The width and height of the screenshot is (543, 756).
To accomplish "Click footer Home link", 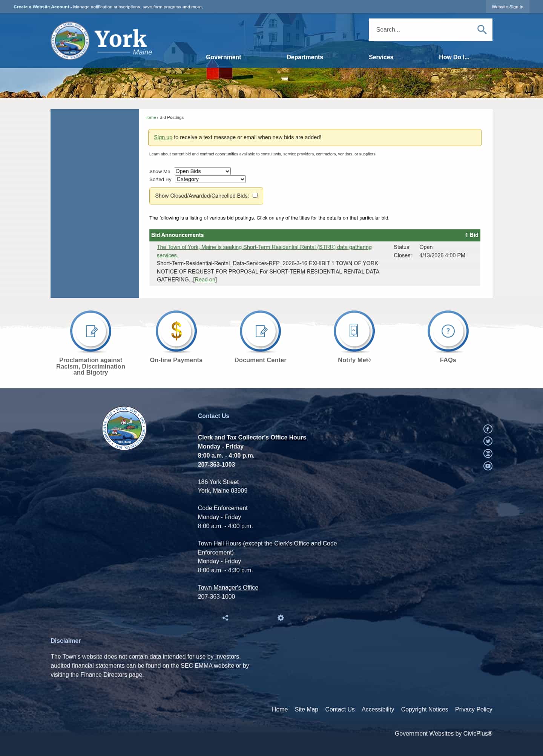I will tap(280, 709).
